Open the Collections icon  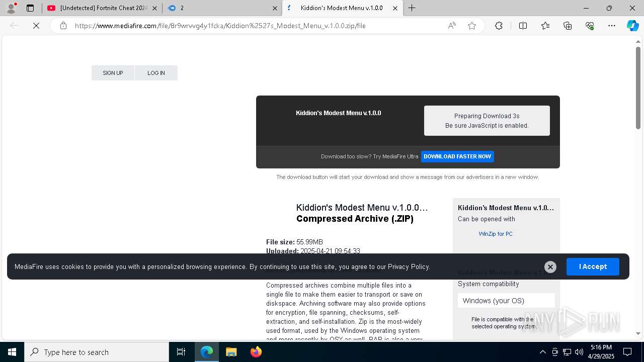click(568, 26)
